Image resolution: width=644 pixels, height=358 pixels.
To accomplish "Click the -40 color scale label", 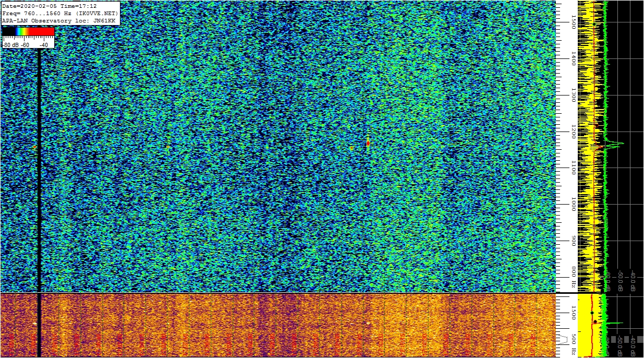I will [x=44, y=45].
